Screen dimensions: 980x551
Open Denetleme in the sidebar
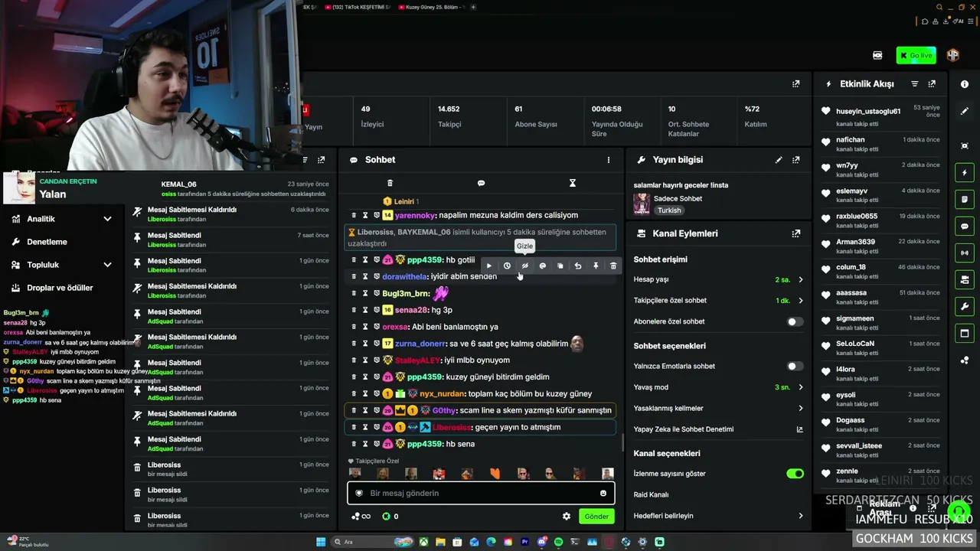click(x=47, y=242)
